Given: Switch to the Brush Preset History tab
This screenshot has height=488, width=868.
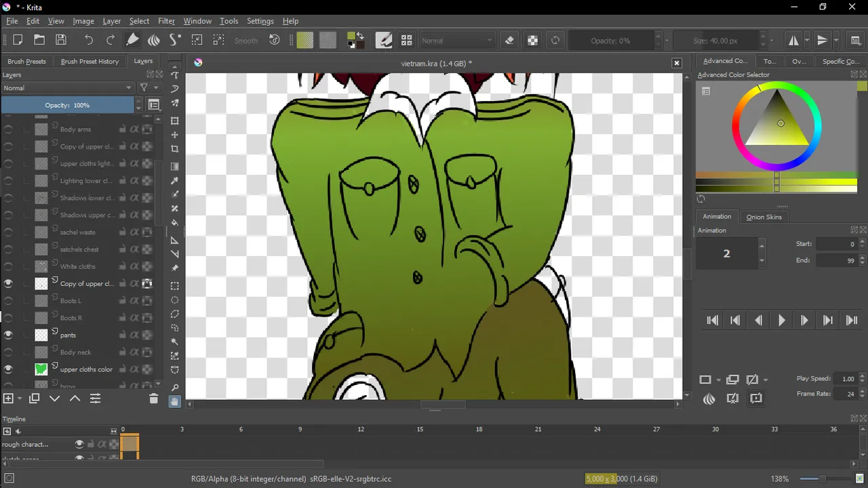Looking at the screenshot, I should [90, 61].
